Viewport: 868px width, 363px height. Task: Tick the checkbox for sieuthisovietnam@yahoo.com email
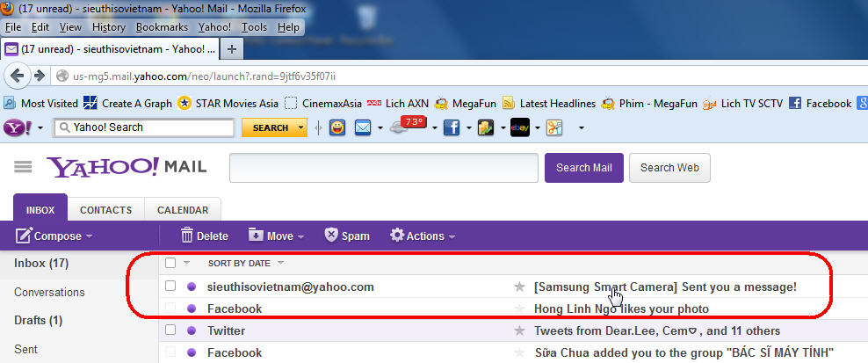(x=170, y=287)
